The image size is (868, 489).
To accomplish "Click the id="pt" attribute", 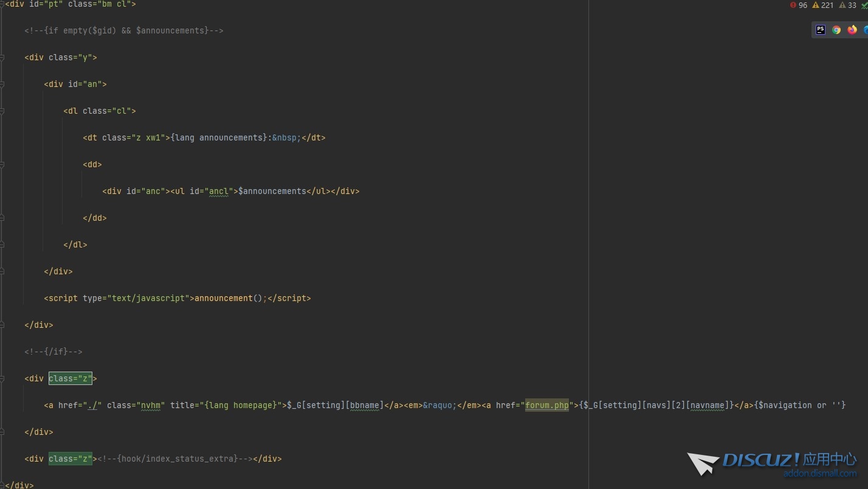I will [46, 4].
